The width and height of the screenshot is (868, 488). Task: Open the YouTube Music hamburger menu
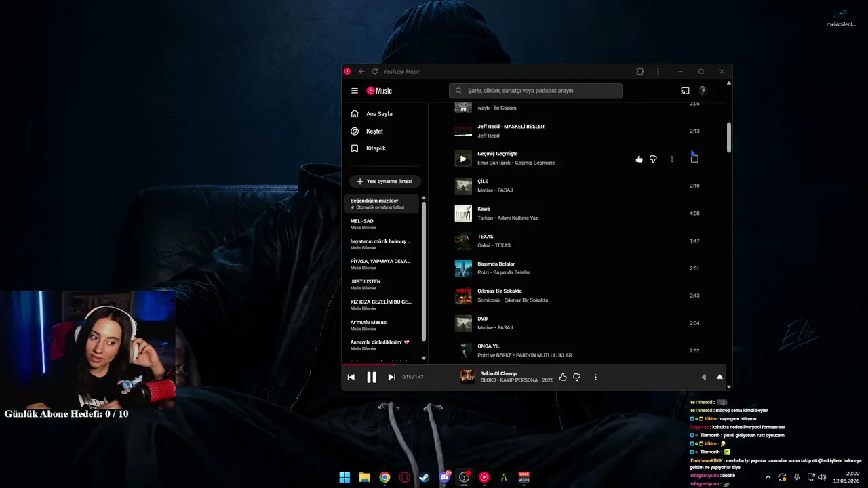point(354,91)
